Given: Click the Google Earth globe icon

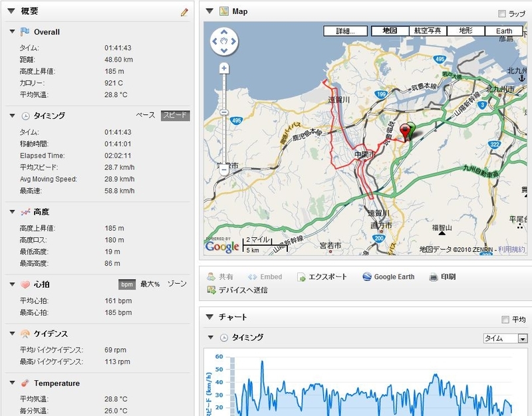Looking at the screenshot, I should (367, 276).
